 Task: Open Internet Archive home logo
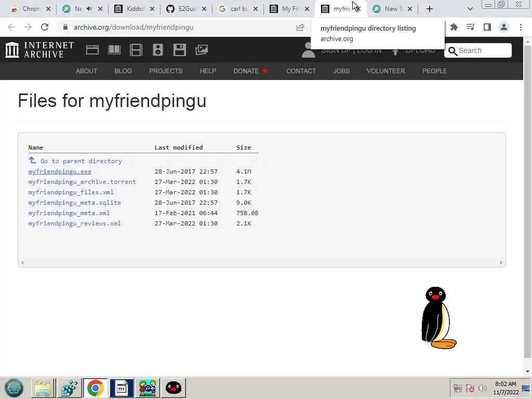[x=39, y=50]
